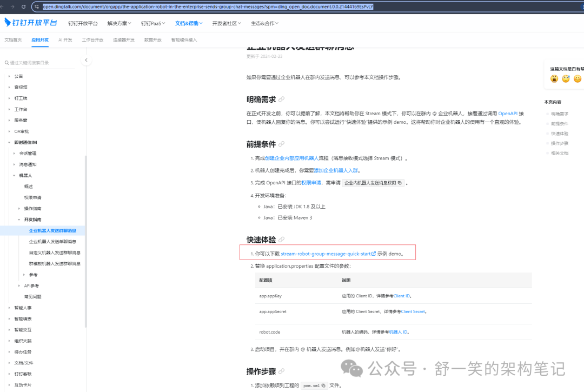
Task: Click the search magnifier icon in sidebar
Action: (x=6, y=63)
